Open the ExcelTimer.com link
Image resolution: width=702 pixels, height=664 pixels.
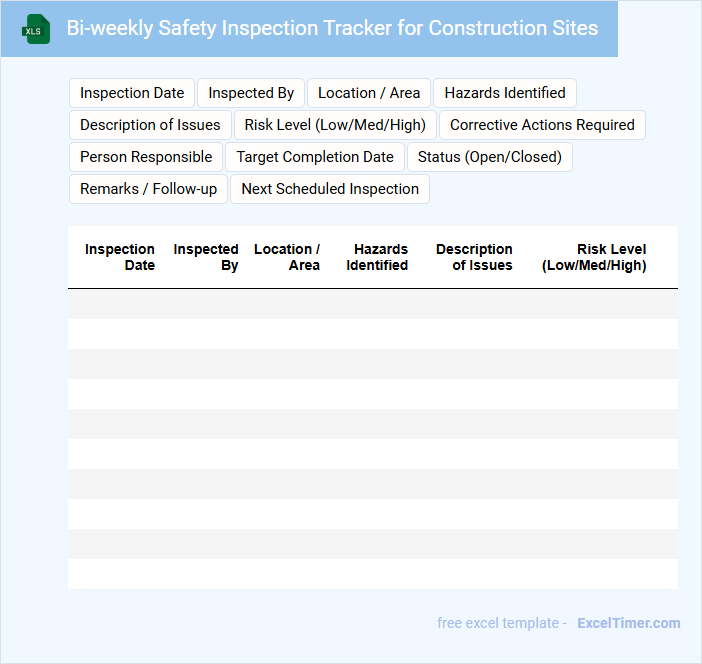(628, 623)
